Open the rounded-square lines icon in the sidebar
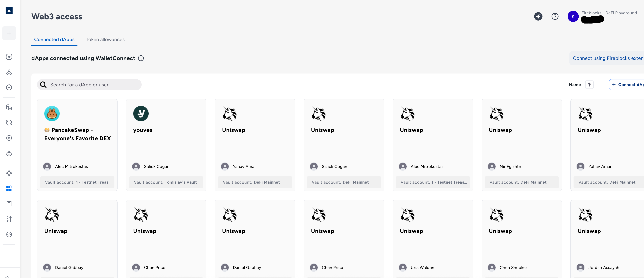This screenshot has width=644, height=278. pyautogui.click(x=9, y=57)
